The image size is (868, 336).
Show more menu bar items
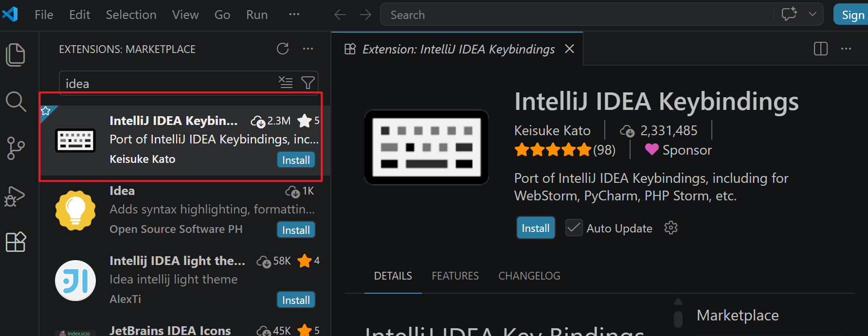(x=294, y=14)
